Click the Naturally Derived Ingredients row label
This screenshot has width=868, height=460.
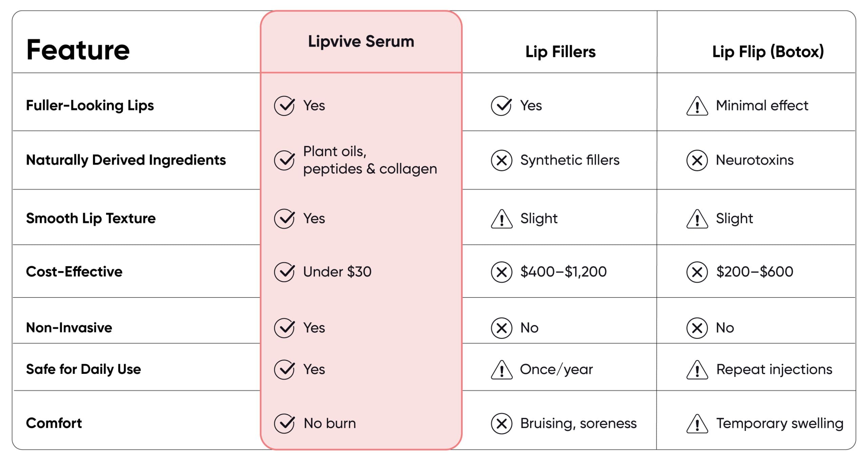click(x=126, y=160)
